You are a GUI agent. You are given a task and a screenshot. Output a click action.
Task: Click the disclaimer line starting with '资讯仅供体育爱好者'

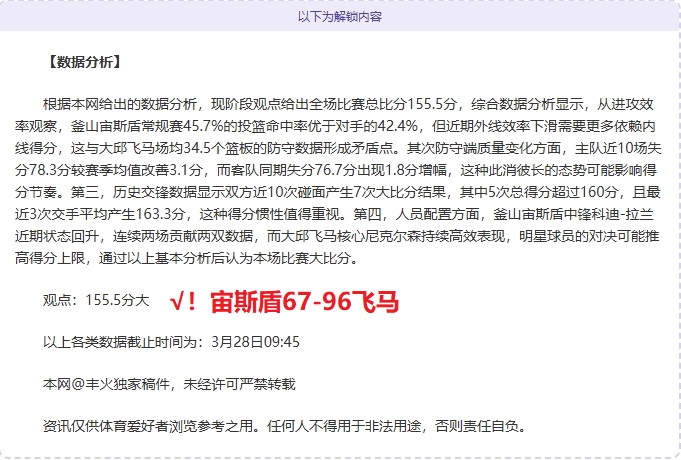[x=284, y=426]
